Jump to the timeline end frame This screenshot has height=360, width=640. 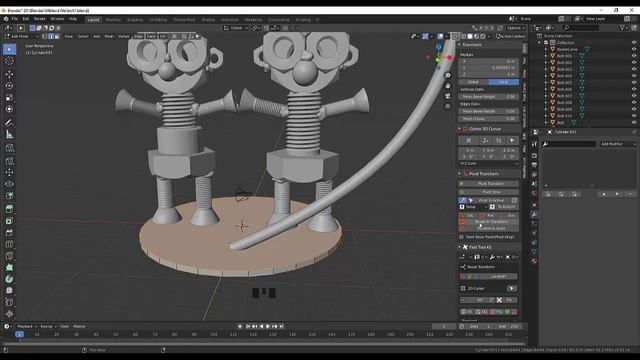point(282,326)
